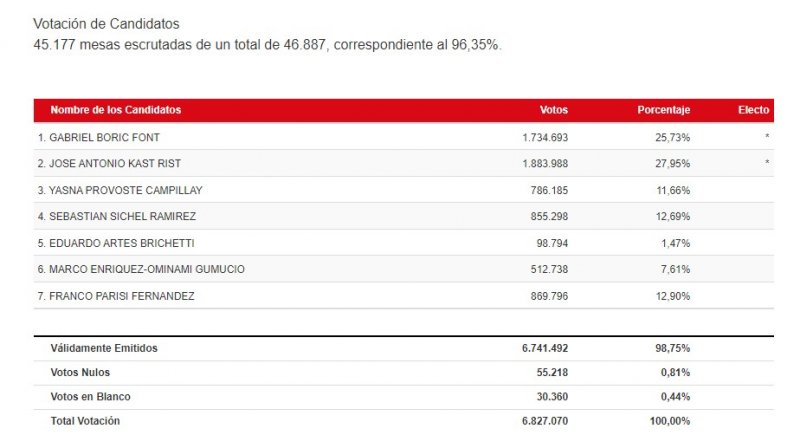The image size is (800, 448).
Task: Click the elected asterisk for Boric
Action: (767, 137)
